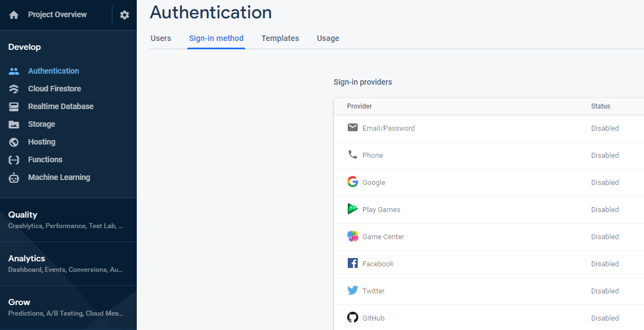This screenshot has height=330, width=644.
Task: Click the Game Center logo icon
Action: (352, 236)
